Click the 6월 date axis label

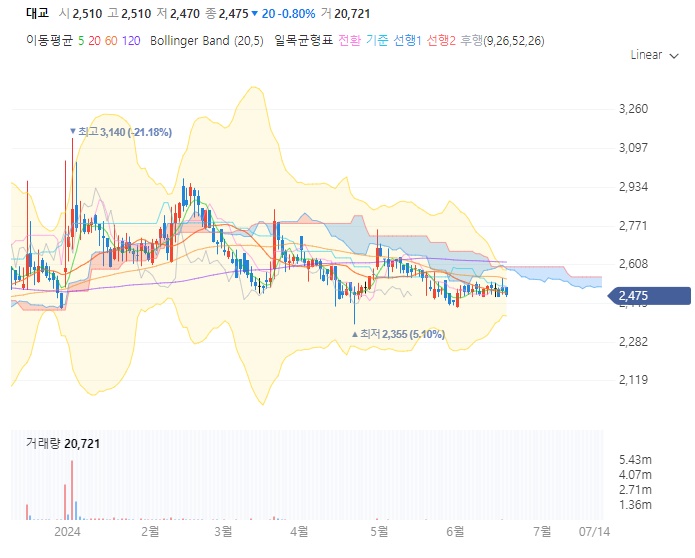[455, 531]
